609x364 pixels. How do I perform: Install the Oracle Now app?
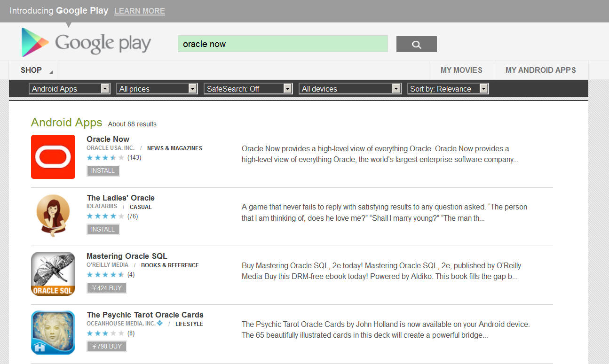(103, 170)
